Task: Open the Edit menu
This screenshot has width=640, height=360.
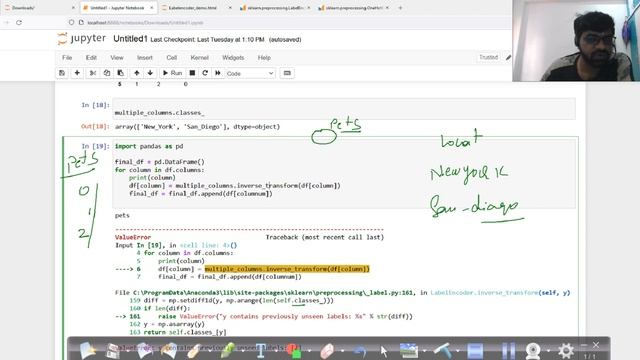Action: pyautogui.click(x=91, y=58)
